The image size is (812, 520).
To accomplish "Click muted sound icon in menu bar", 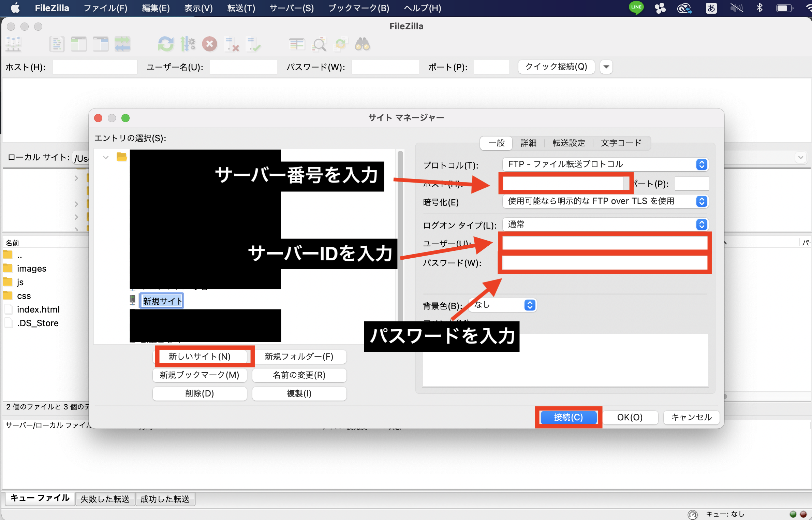I will click(736, 8).
